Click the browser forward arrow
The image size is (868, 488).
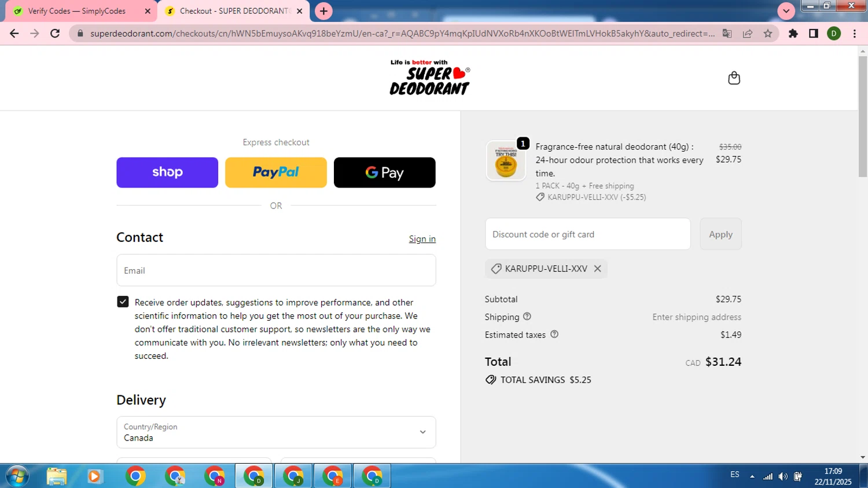tap(35, 34)
